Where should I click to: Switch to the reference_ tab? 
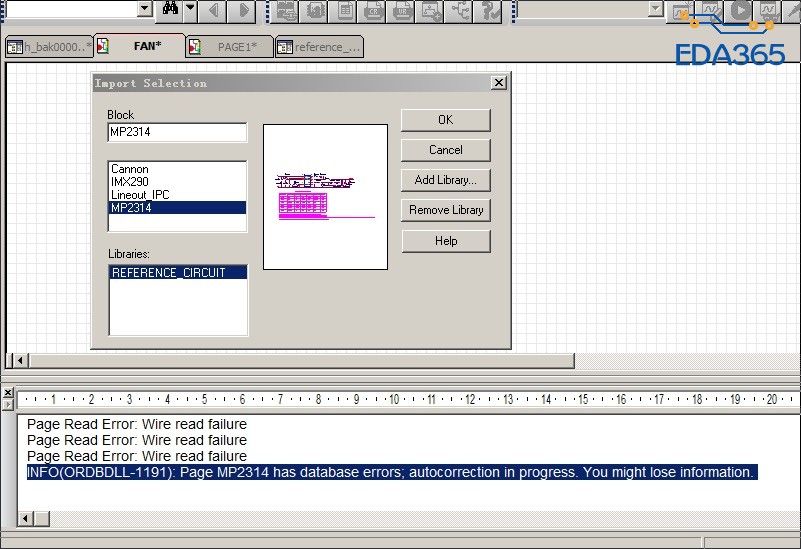319,47
